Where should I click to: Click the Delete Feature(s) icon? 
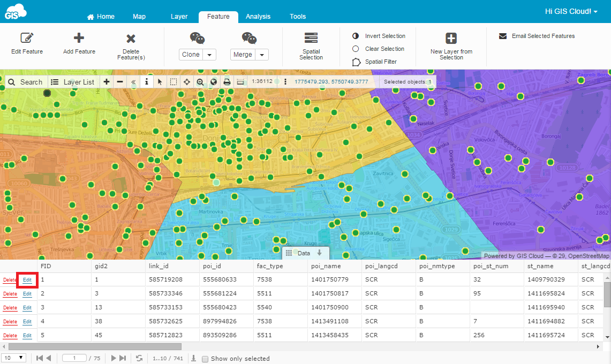[x=131, y=46]
